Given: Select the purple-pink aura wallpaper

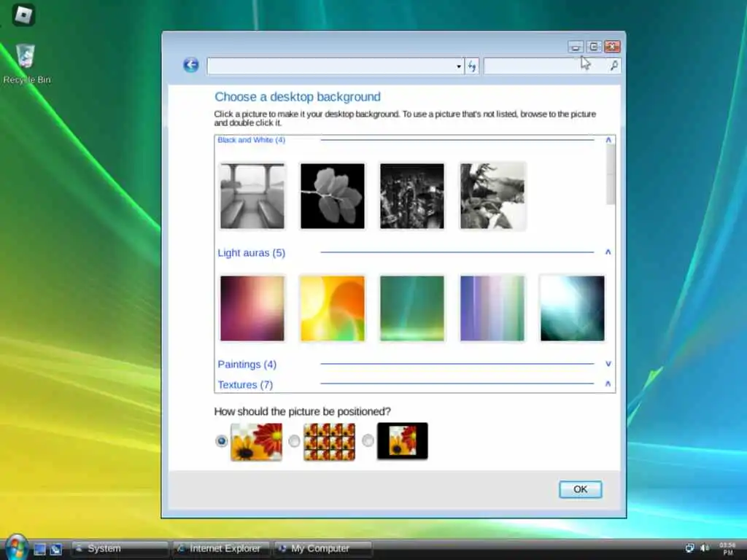Looking at the screenshot, I should [x=252, y=308].
